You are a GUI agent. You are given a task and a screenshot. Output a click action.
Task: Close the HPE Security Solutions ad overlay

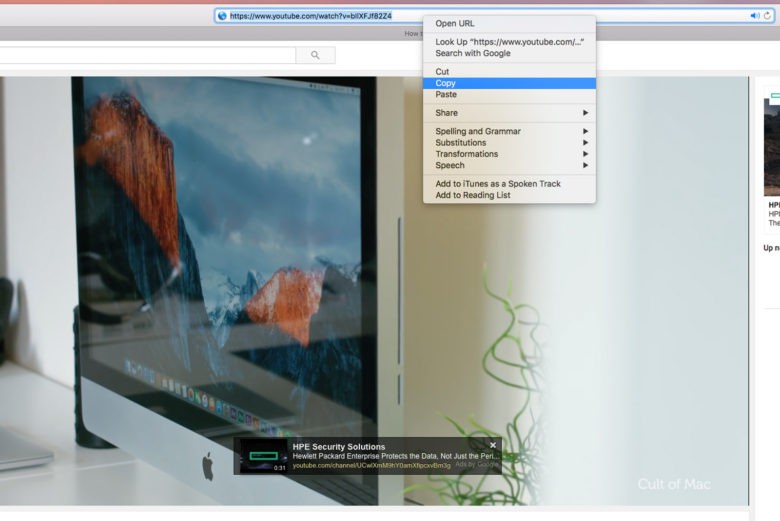tap(493, 445)
